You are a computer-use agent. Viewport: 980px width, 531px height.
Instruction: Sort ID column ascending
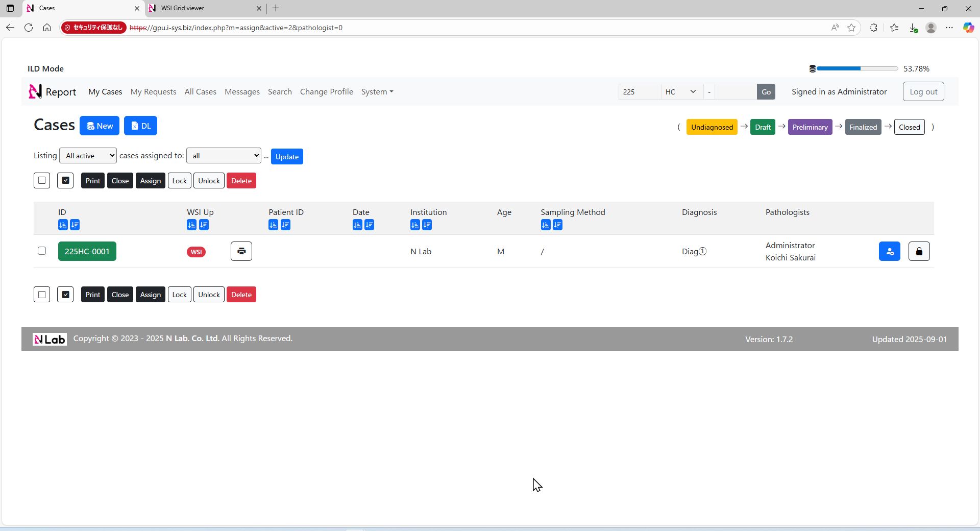tap(63, 225)
